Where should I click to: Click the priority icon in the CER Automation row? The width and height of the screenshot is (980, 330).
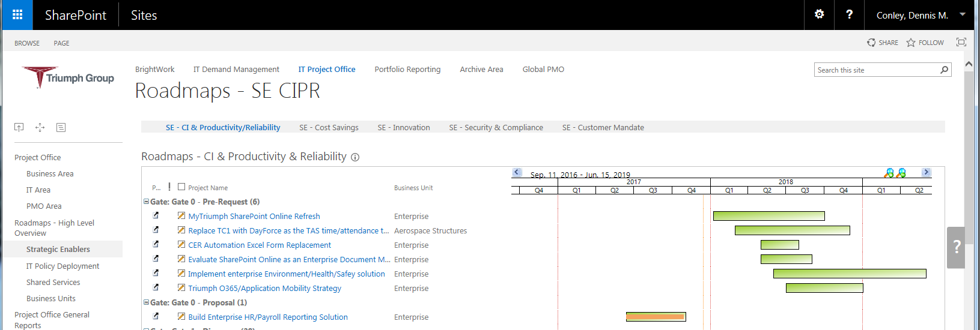coord(156,244)
